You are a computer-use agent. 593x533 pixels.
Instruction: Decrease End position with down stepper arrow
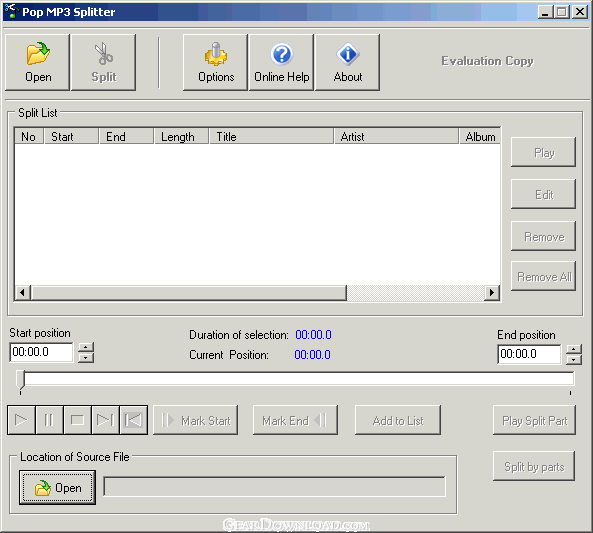click(574, 360)
